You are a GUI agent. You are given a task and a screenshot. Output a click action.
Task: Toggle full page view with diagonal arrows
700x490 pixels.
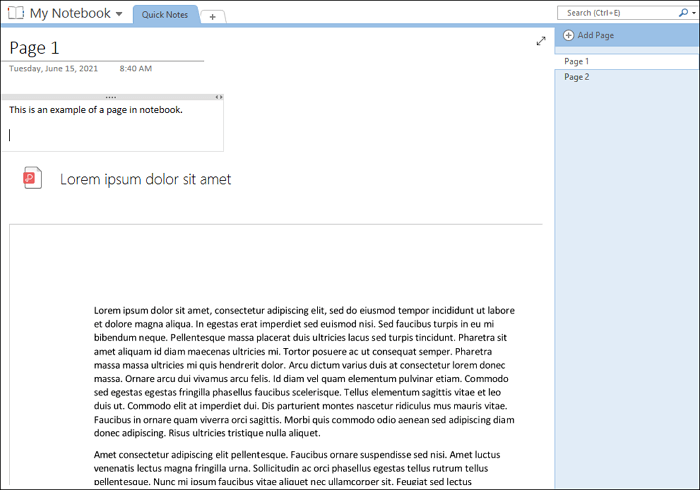point(541,41)
